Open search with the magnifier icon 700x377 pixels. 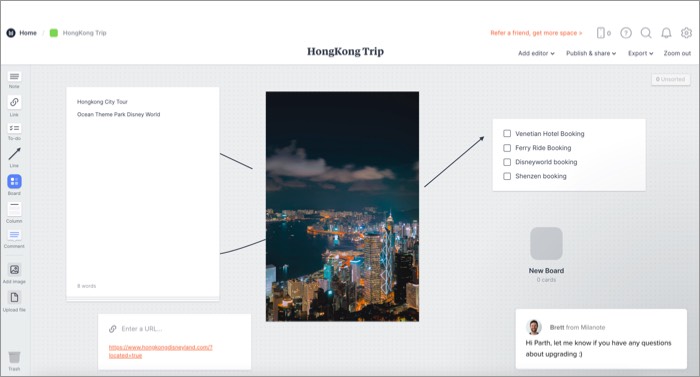pyautogui.click(x=646, y=33)
